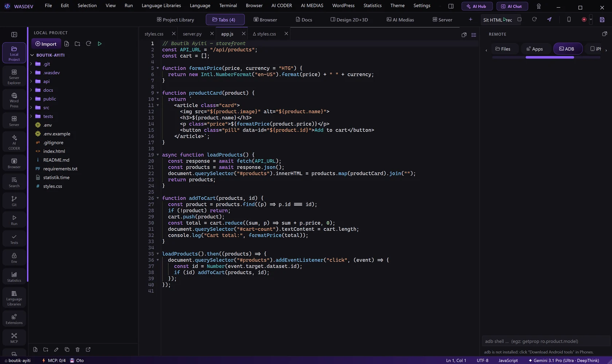
Task: Open the Env sidebar panel
Action: click(x=14, y=258)
